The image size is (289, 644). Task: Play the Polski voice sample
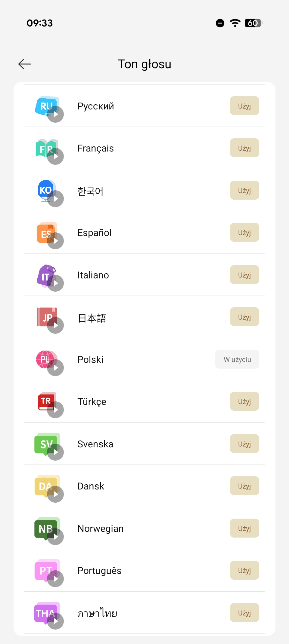click(x=55, y=368)
